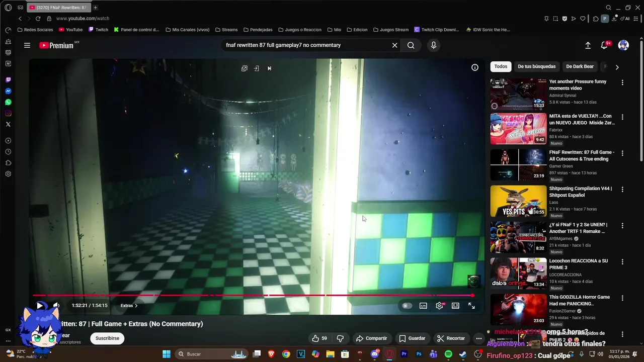Start voice search with microphone icon
This screenshot has height=362, width=644.
[434, 45]
